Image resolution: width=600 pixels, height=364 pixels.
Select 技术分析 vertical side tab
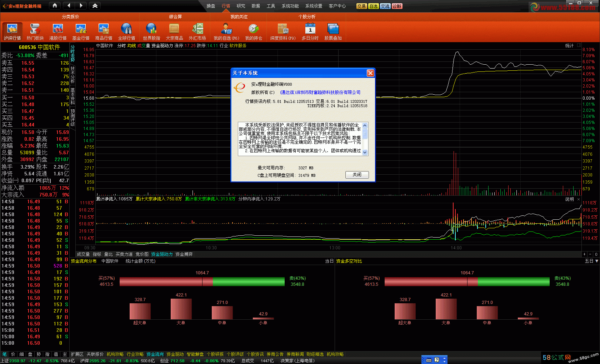coord(72,75)
